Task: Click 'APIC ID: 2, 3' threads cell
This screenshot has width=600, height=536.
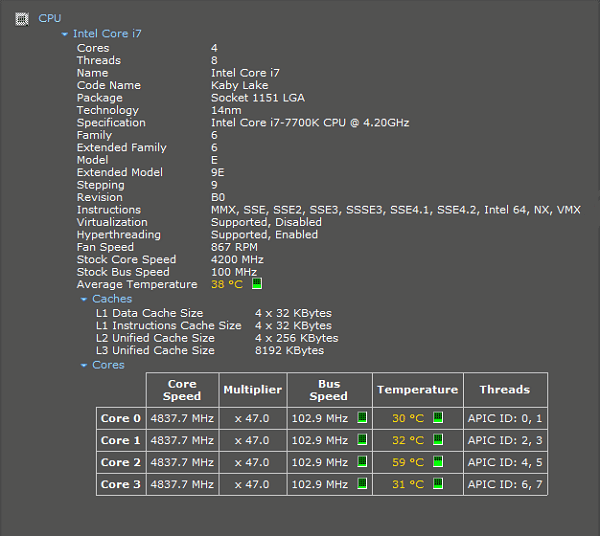Action: click(x=505, y=440)
